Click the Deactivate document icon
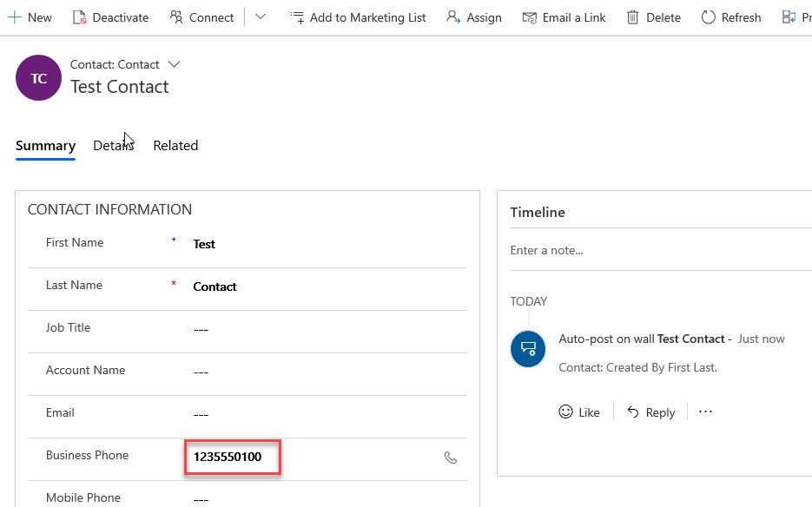 pyautogui.click(x=79, y=17)
